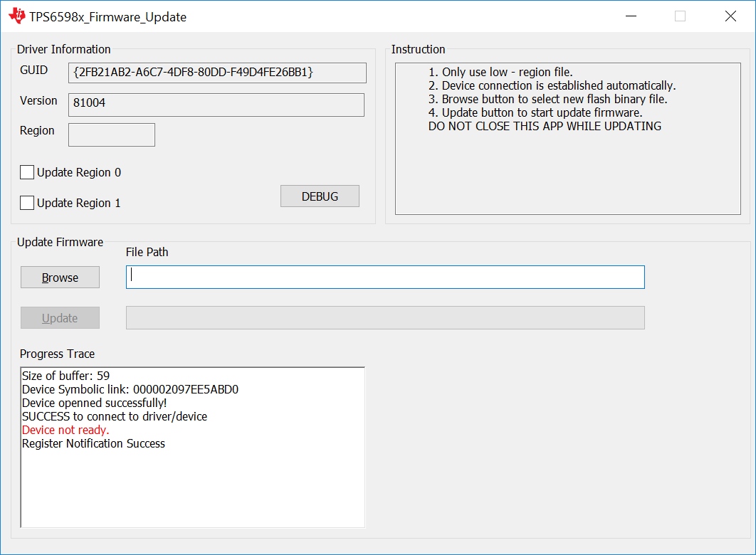This screenshot has height=555, width=756.
Task: Click the Texas Instruments logo icon in title bar
Action: (17, 16)
